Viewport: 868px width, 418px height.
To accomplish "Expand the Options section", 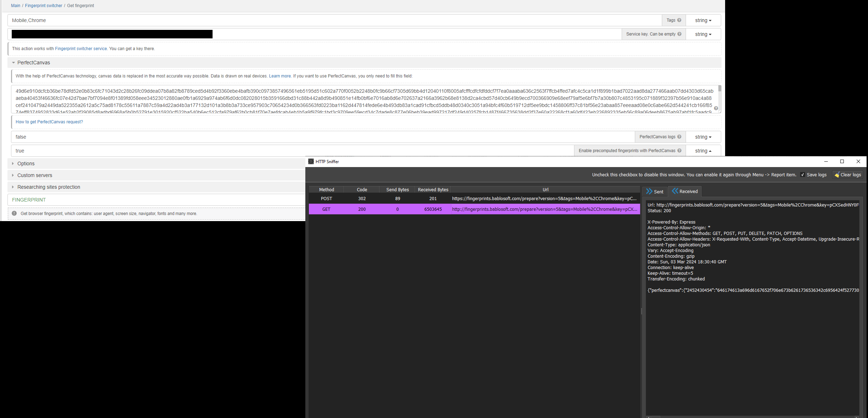I will point(26,164).
